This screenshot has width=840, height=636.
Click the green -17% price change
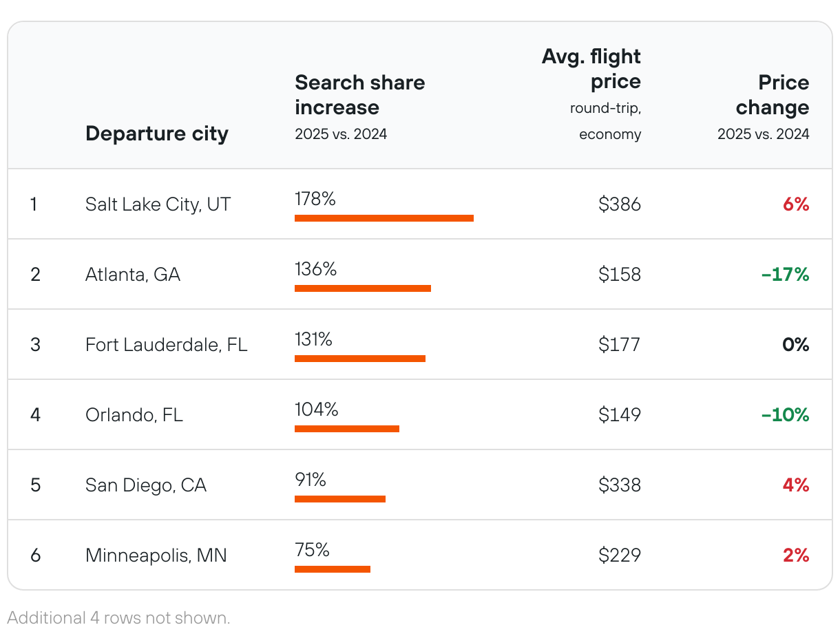[x=785, y=275]
